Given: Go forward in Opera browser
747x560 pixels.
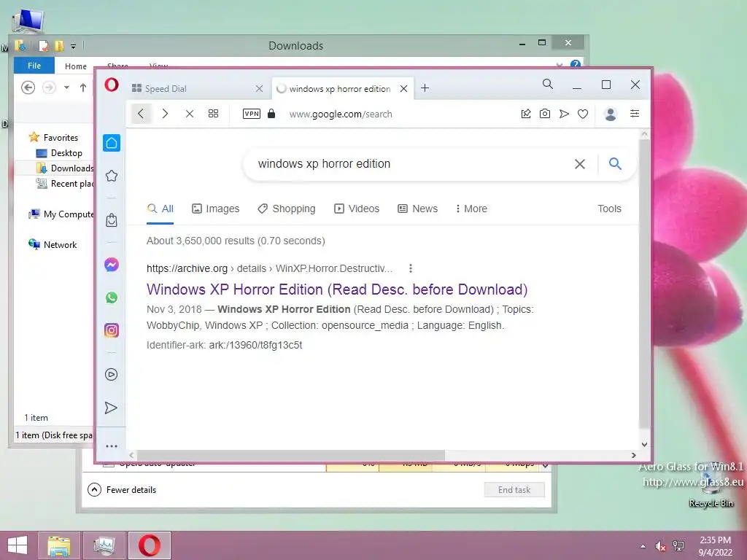Looking at the screenshot, I should [165, 113].
